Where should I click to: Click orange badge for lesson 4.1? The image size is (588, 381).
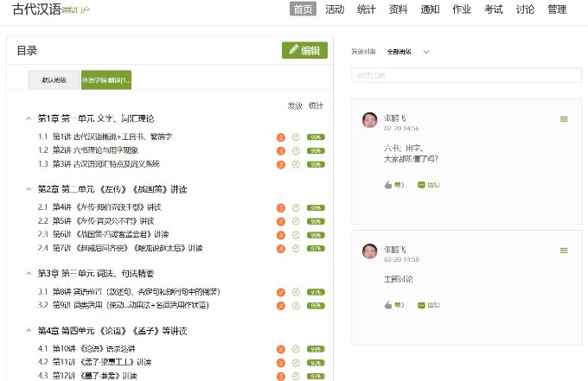click(281, 349)
